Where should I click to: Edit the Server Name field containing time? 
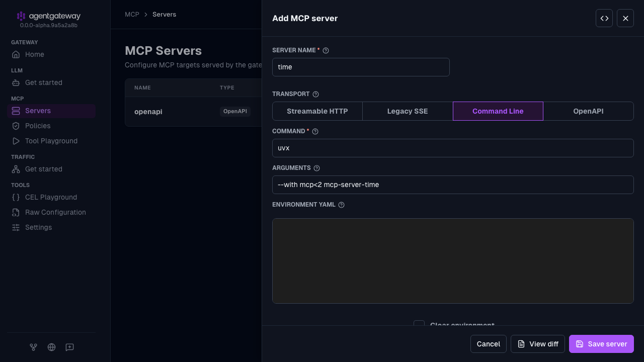click(361, 67)
